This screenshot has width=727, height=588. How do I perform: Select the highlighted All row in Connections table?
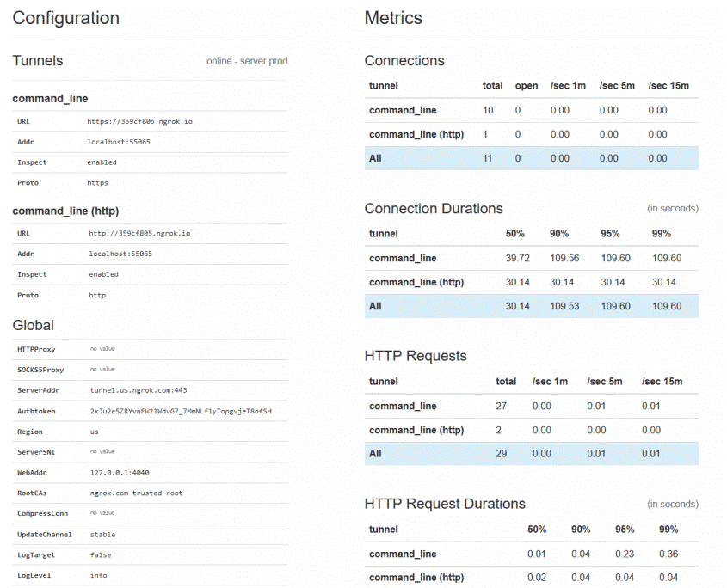point(531,158)
